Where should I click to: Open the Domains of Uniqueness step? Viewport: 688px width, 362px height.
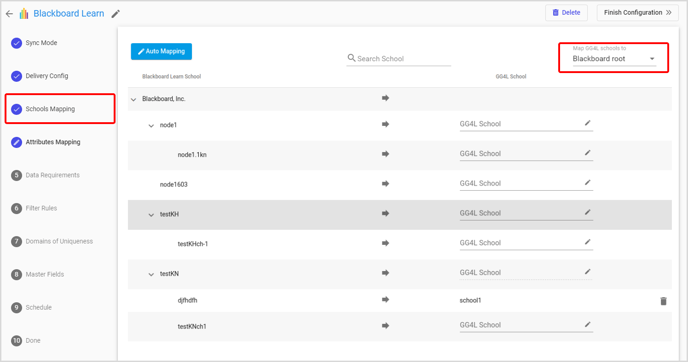click(52, 241)
